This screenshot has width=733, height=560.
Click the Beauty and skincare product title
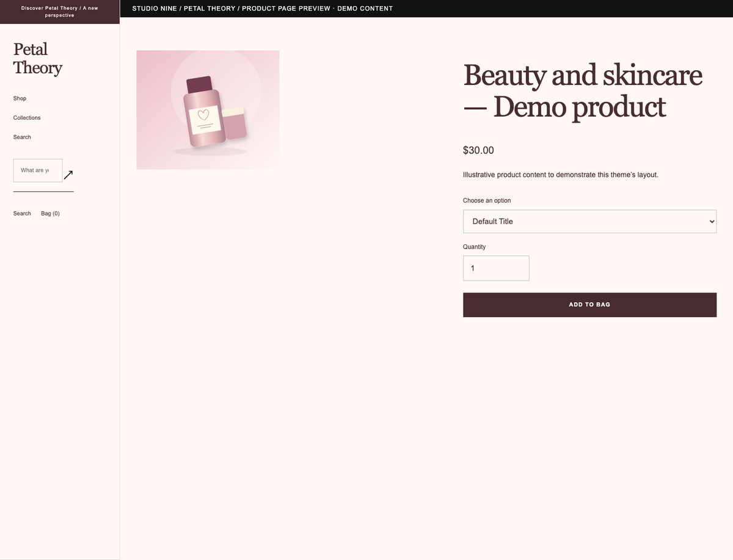click(583, 91)
